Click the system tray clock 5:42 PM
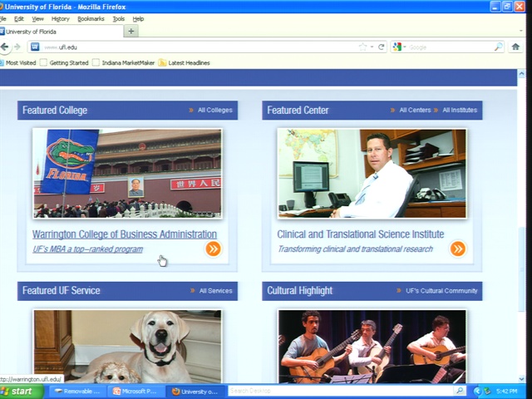This screenshot has width=532, height=399. [x=506, y=392]
